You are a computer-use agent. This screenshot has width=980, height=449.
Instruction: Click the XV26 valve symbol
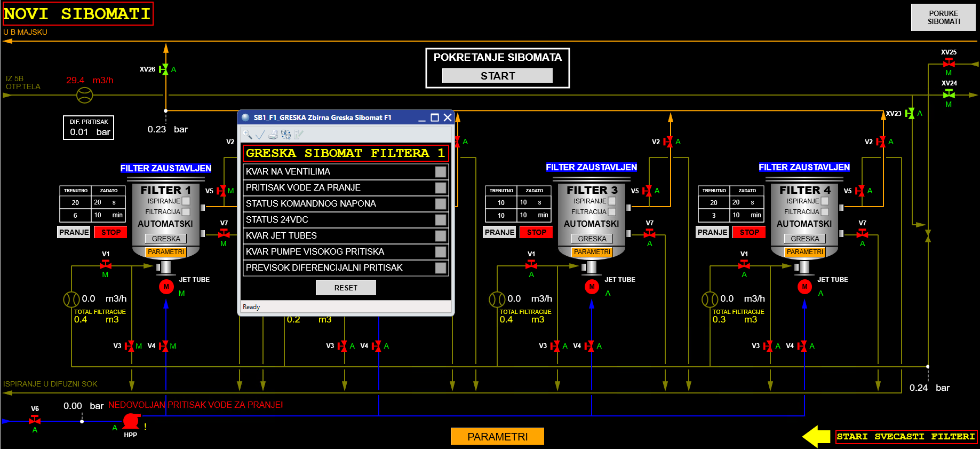[x=164, y=69]
